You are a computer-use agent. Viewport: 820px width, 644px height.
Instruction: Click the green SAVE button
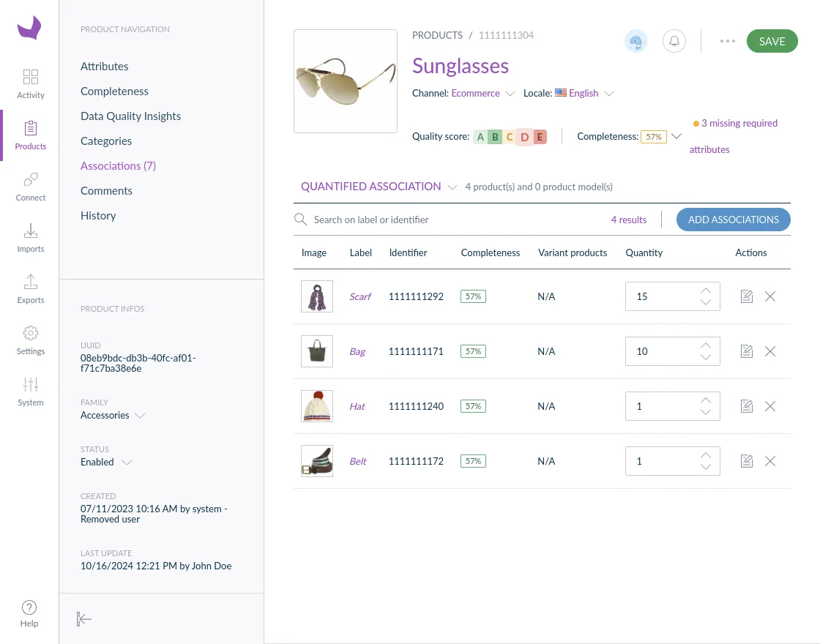point(772,41)
